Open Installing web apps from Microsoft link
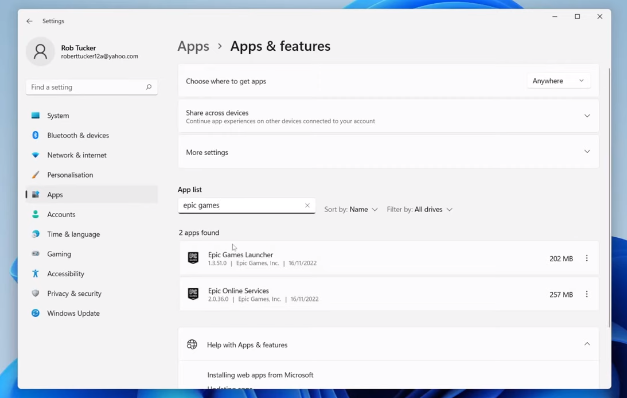 [260, 375]
